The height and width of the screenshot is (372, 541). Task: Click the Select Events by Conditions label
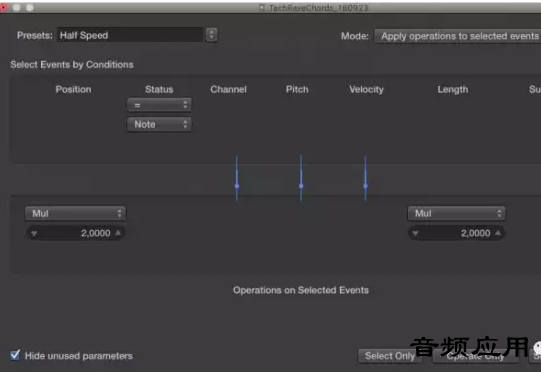point(72,65)
